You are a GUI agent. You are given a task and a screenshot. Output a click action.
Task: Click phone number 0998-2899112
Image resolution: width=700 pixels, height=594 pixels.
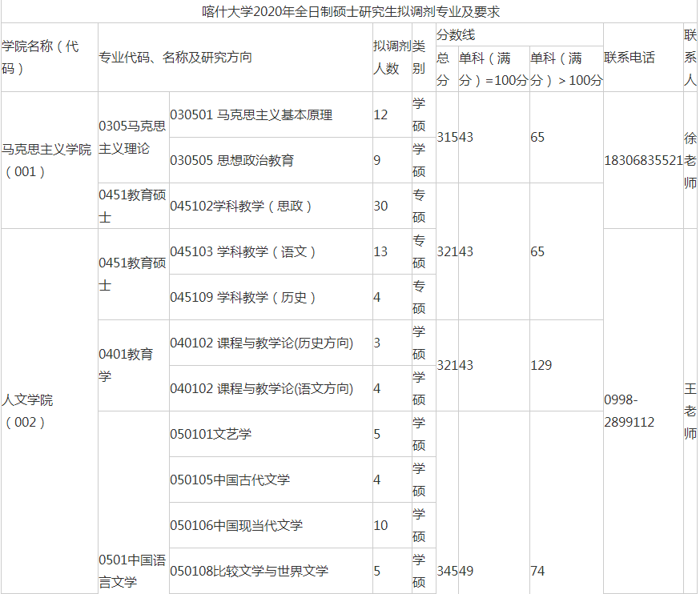pos(630,411)
